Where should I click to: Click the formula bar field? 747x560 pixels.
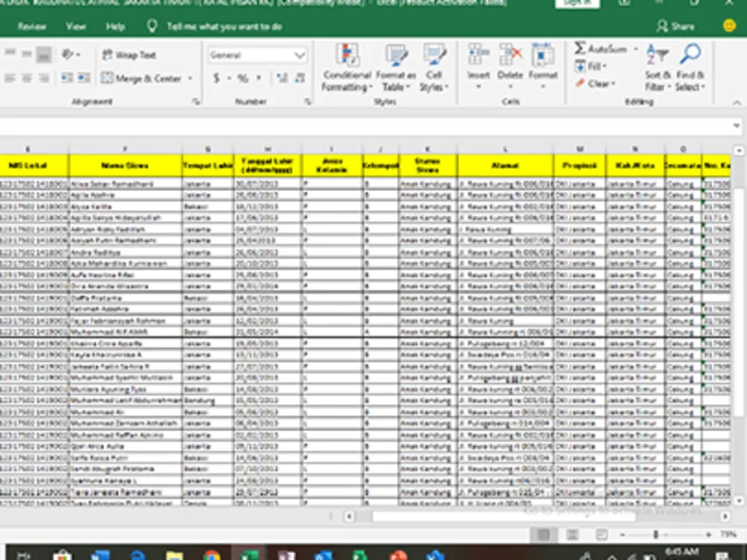coord(365,125)
